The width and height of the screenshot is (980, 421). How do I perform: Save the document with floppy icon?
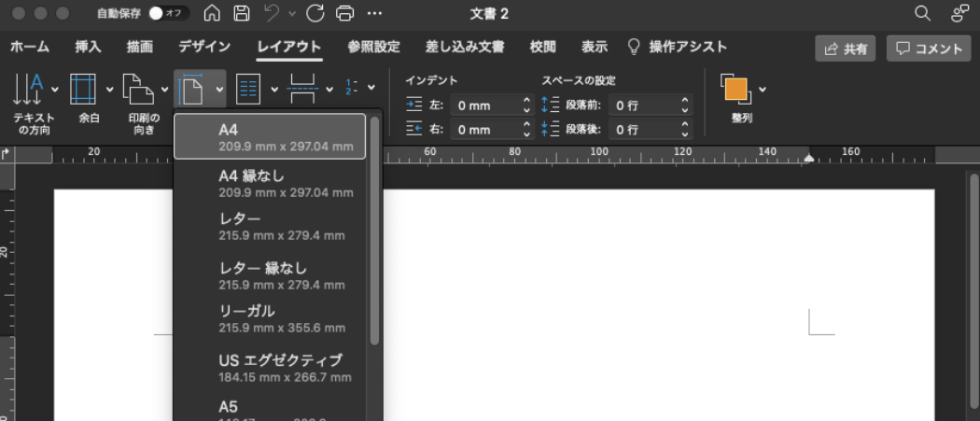(x=241, y=13)
